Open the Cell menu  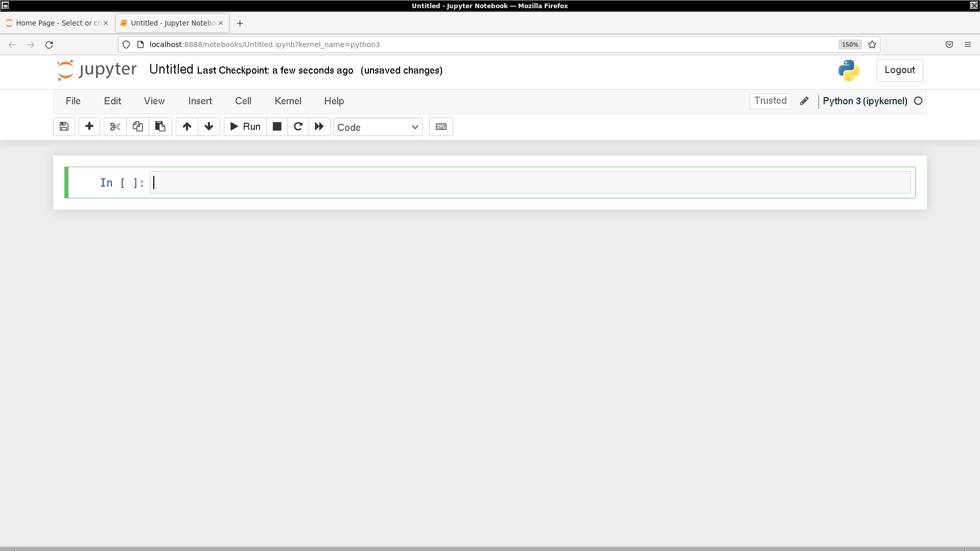(243, 101)
